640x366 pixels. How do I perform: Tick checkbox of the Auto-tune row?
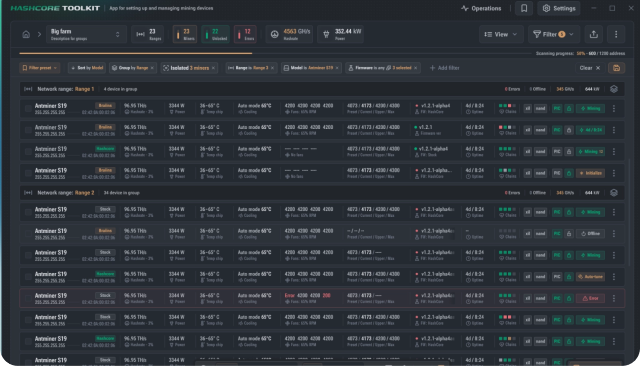pos(28,277)
